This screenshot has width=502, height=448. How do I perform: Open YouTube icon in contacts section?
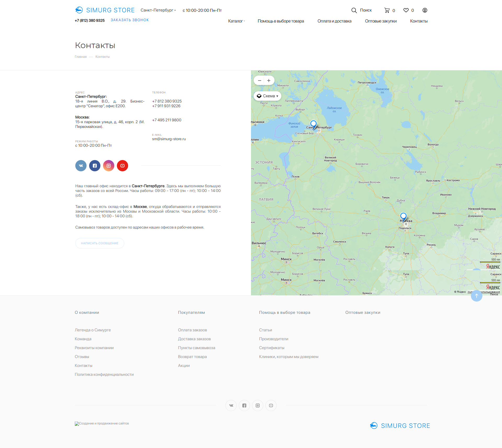click(122, 166)
